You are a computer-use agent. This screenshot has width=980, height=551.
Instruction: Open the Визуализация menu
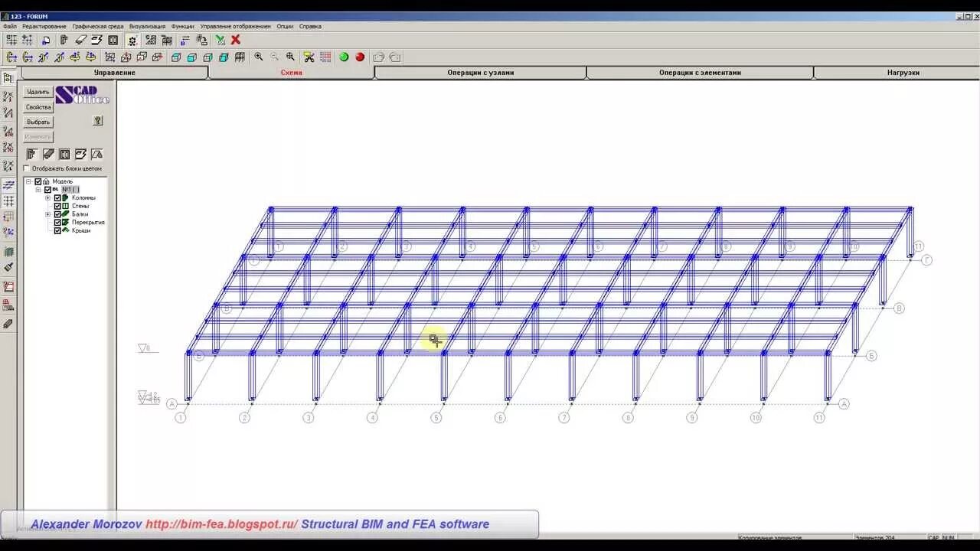tap(147, 26)
